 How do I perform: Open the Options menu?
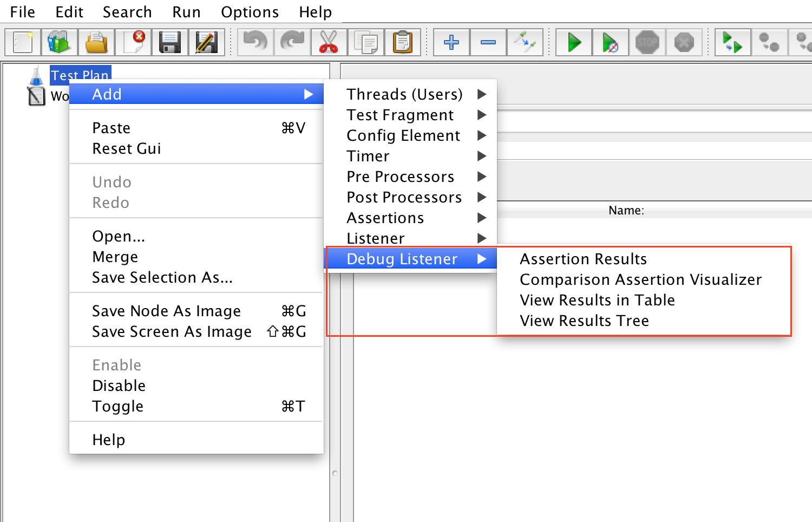pyautogui.click(x=250, y=11)
